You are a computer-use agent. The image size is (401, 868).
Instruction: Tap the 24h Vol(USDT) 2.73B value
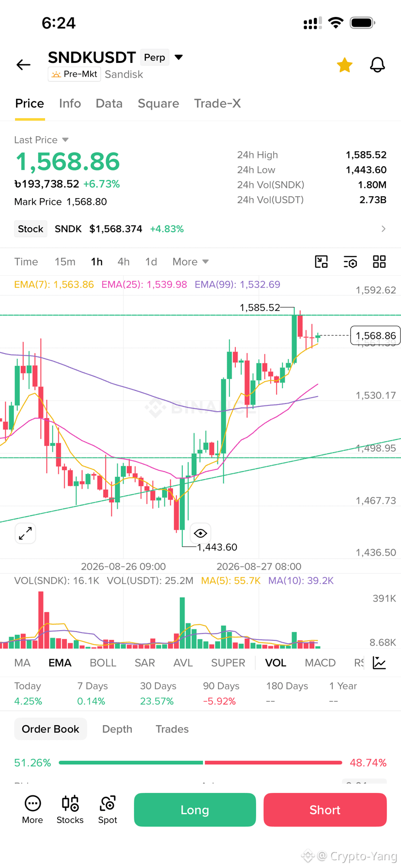point(372,200)
